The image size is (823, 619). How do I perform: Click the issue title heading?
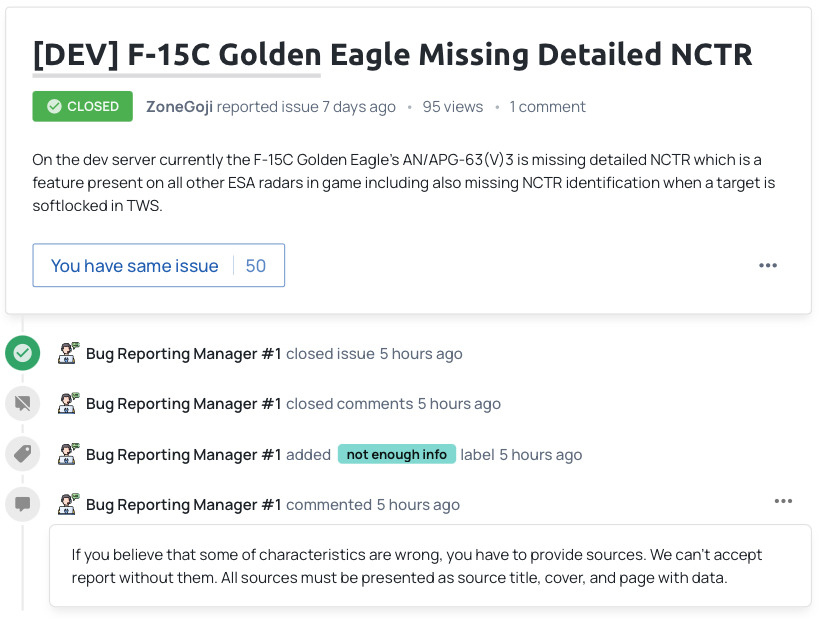392,54
